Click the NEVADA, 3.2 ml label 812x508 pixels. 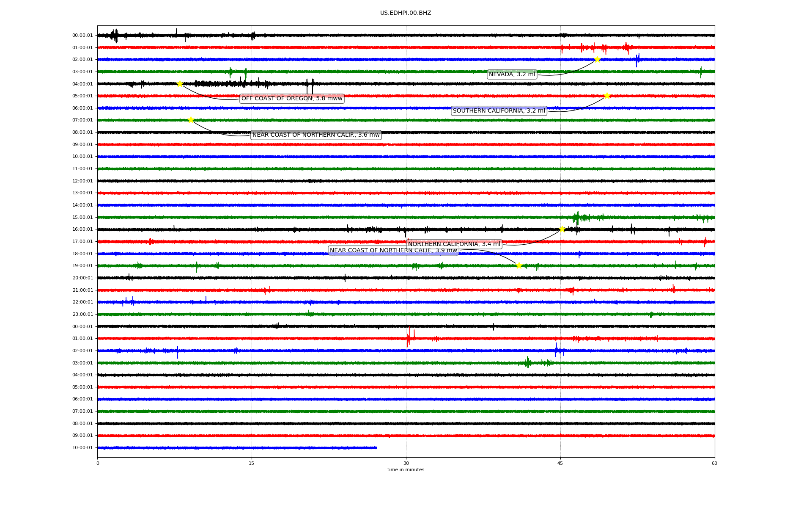(512, 75)
